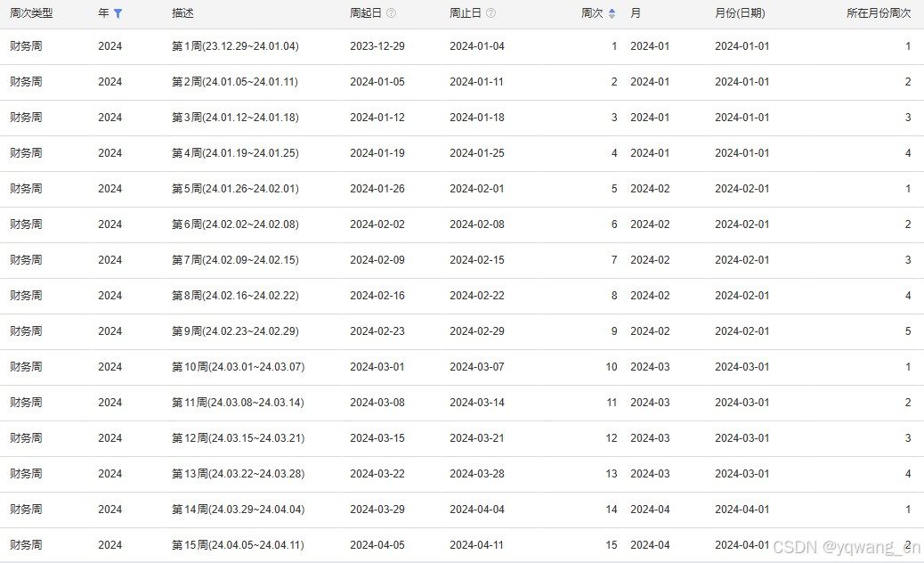Select week start date 2024-02-09
The image size is (924, 563).
pyautogui.click(x=377, y=260)
